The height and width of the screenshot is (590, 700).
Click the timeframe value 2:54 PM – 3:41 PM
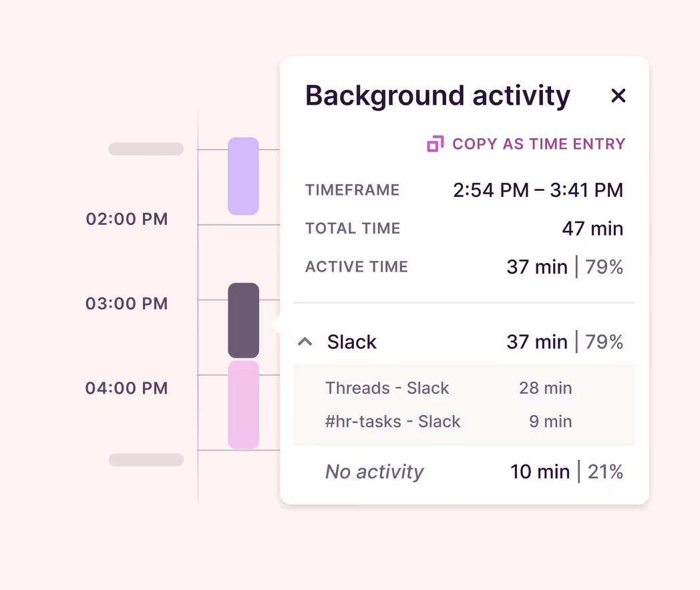click(x=538, y=190)
